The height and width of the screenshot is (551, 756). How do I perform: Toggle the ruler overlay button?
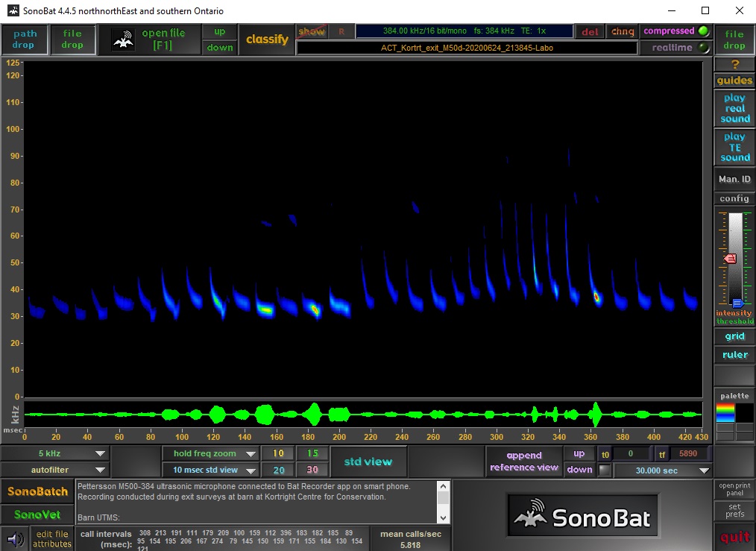tap(734, 355)
